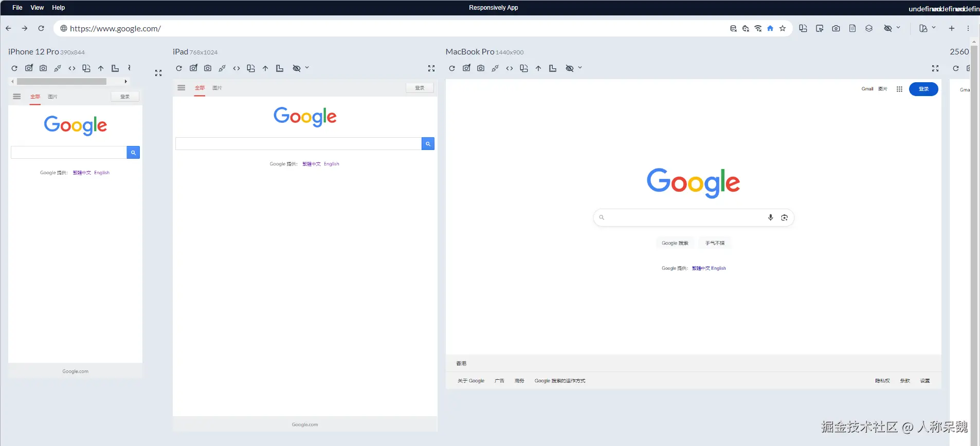Viewport: 980px width, 446px height.
Task: Expand iPhone 12 Pro to fullscreen view
Action: tap(158, 73)
